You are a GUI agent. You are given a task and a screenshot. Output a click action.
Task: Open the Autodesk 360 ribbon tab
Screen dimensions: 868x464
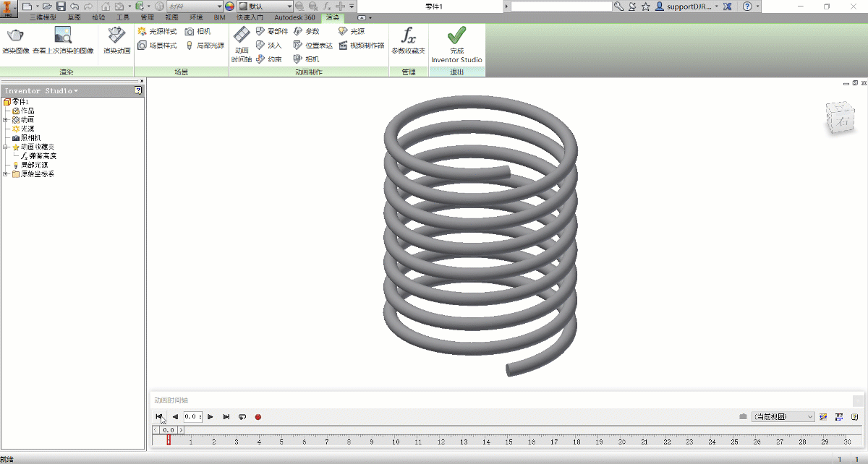click(x=294, y=17)
